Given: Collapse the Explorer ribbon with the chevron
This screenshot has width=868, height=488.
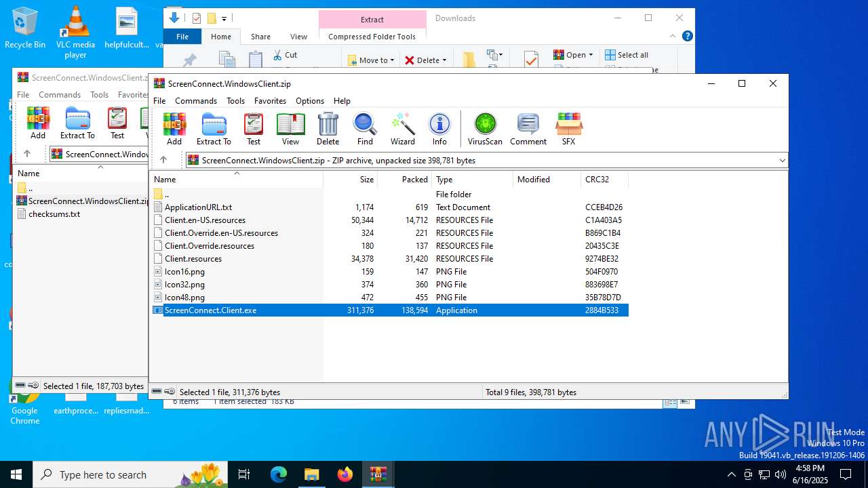Looking at the screenshot, I should [x=673, y=37].
